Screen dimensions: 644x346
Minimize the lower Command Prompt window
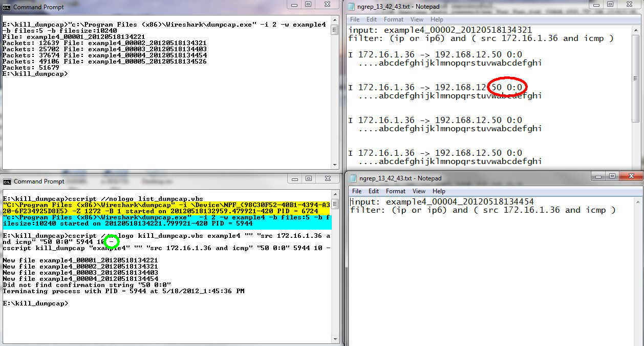point(293,178)
